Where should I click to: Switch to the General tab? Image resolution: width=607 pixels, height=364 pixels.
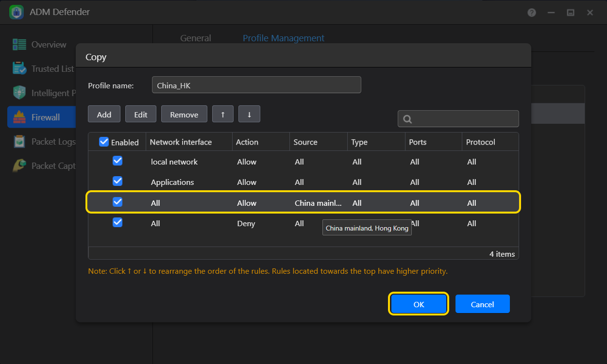click(x=196, y=38)
